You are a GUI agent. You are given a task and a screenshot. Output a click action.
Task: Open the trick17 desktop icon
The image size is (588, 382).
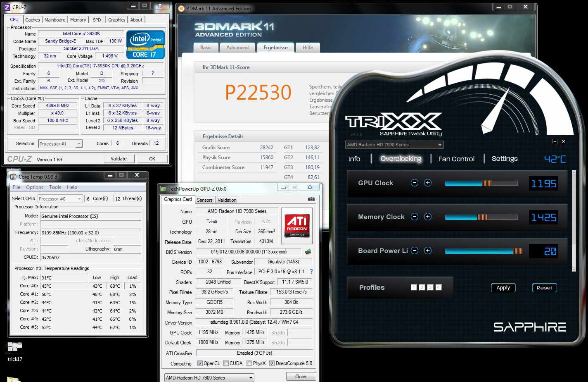tap(15, 351)
